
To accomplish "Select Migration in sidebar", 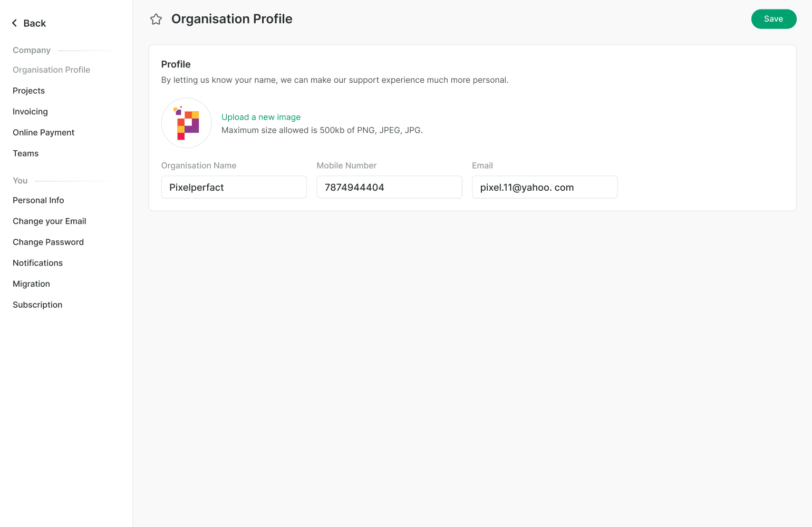I will click(x=32, y=284).
